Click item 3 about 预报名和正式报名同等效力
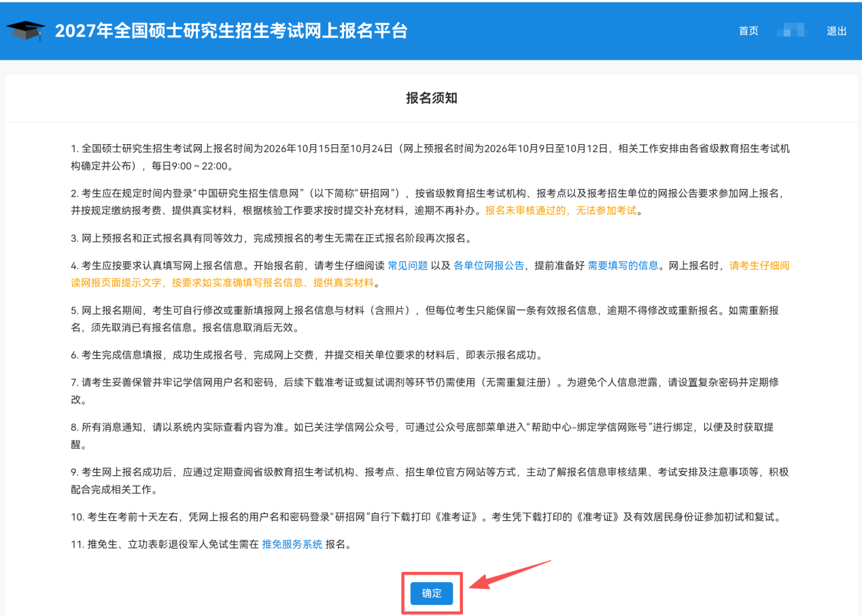The height and width of the screenshot is (616, 862). coord(271,238)
